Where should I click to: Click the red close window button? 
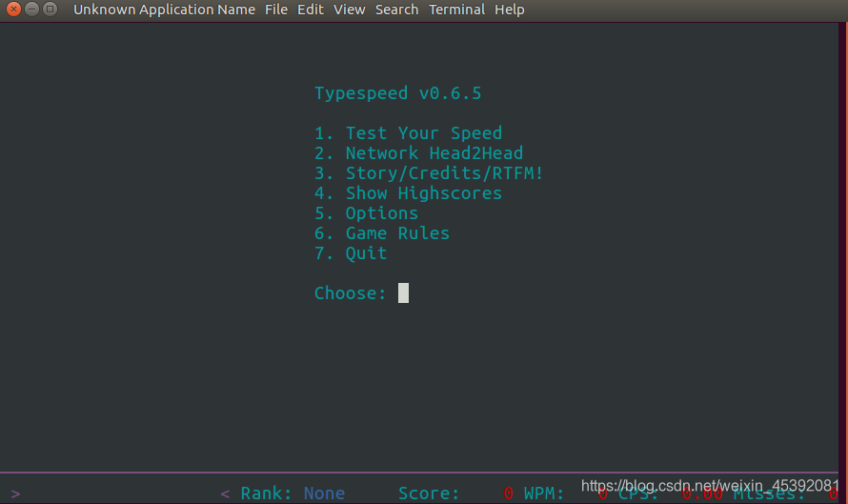[x=13, y=10]
